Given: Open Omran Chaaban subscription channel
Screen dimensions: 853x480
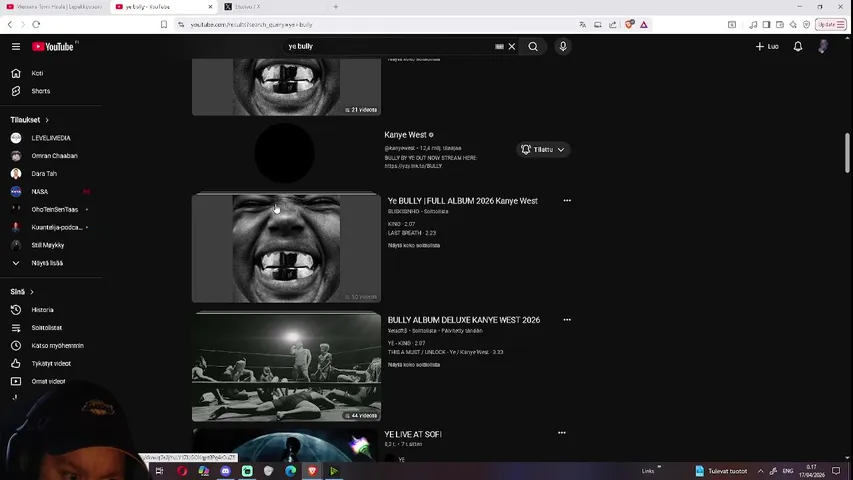Looking at the screenshot, I should click(52, 156).
